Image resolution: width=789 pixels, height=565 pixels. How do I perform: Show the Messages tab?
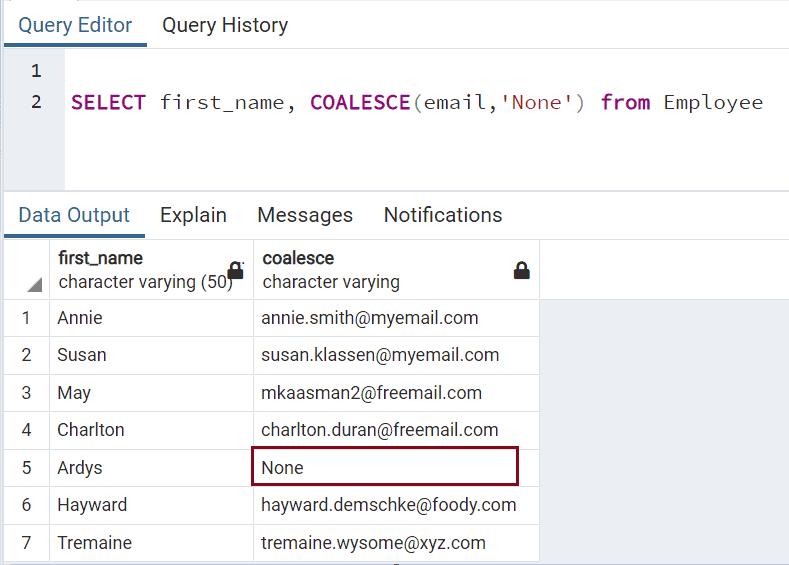coord(305,215)
